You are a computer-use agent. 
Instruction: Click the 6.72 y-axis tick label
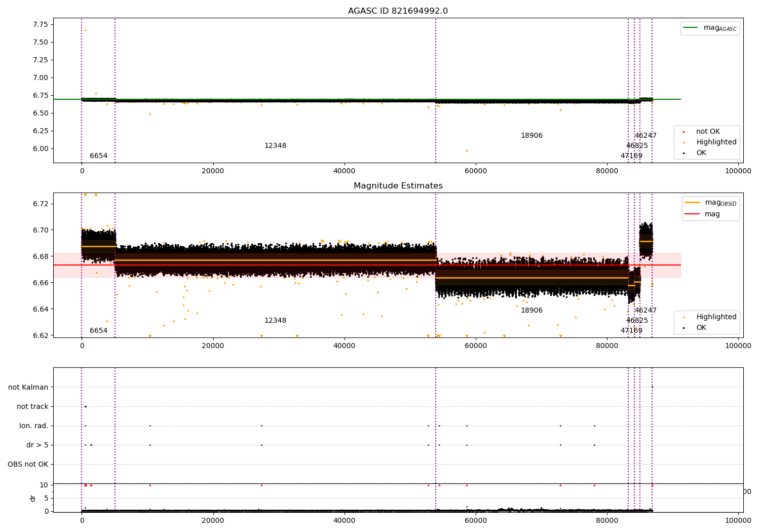coord(40,204)
